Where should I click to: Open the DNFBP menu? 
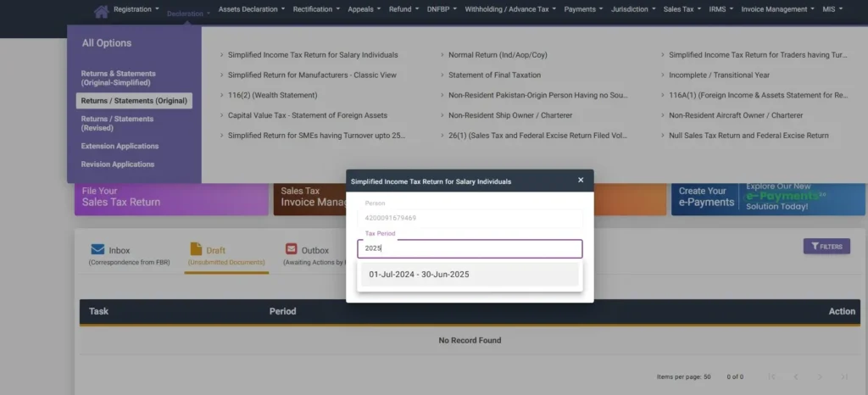[442, 8]
